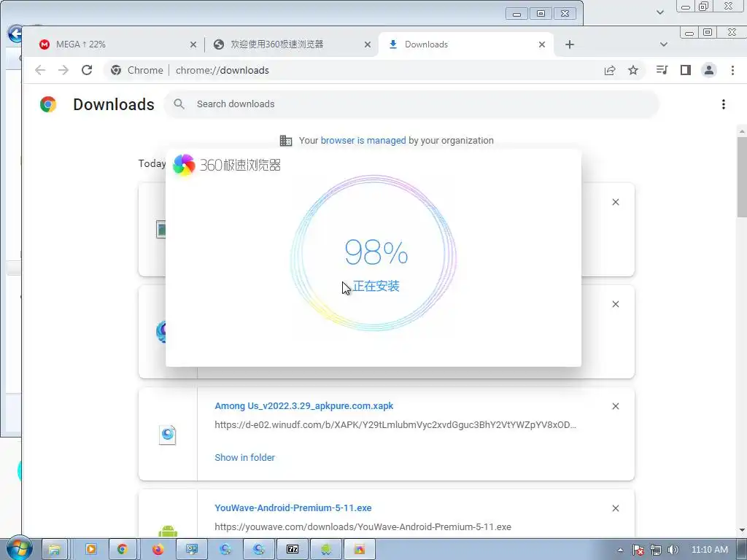This screenshot has height=560, width=747.
Task: Open the green Android app taskbar icon
Action: (x=326, y=550)
